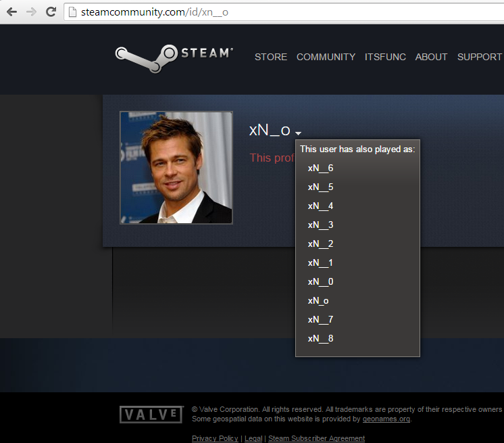Image resolution: width=504 pixels, height=443 pixels.
Task: Open the SUPPORT menu item
Action: coord(479,57)
